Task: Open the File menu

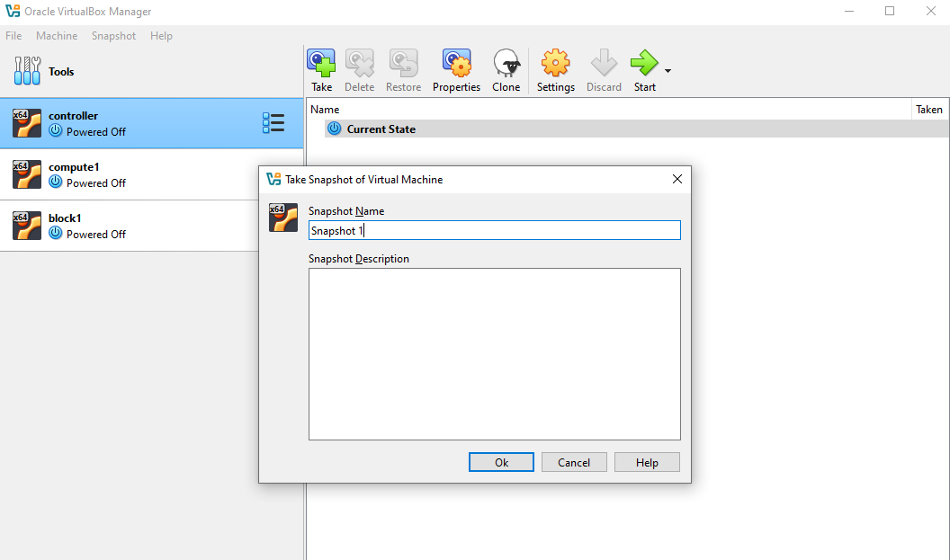Action: (13, 36)
